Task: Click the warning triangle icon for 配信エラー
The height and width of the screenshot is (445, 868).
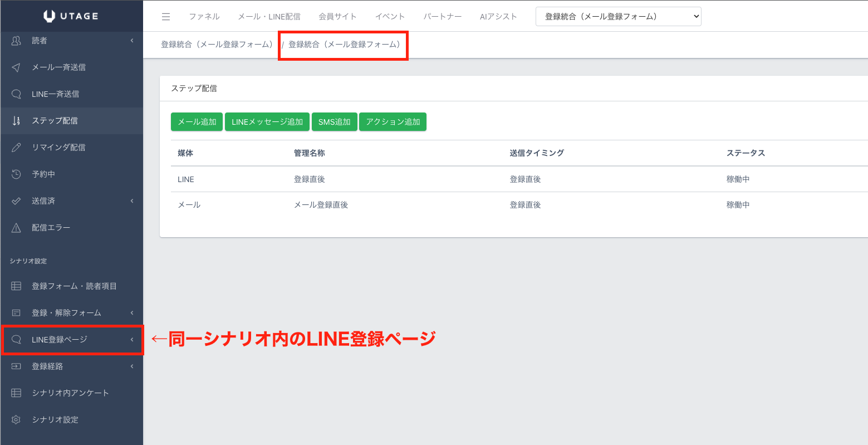Action: (x=16, y=228)
